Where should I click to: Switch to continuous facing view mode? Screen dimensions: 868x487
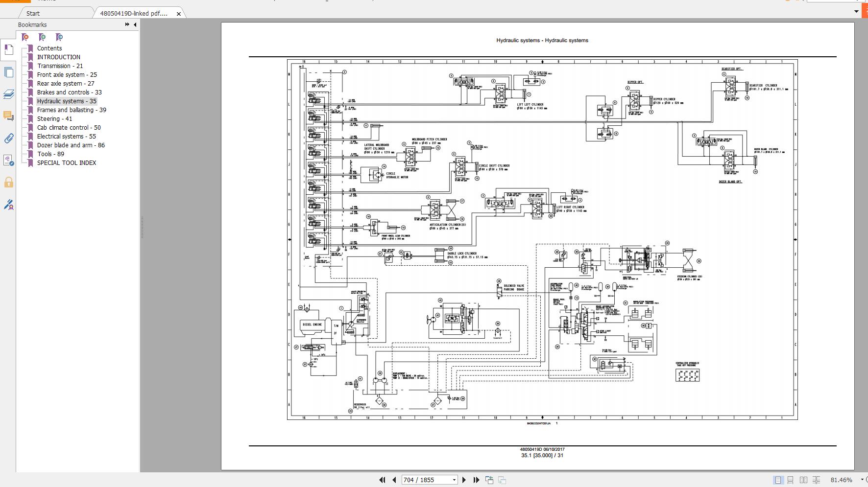[816, 480]
